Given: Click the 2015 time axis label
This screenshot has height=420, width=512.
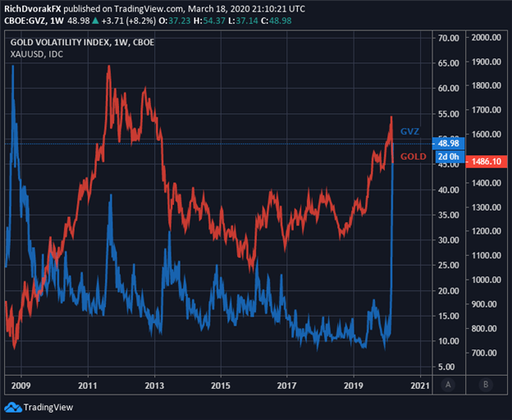Looking at the screenshot, I should pos(221,386).
